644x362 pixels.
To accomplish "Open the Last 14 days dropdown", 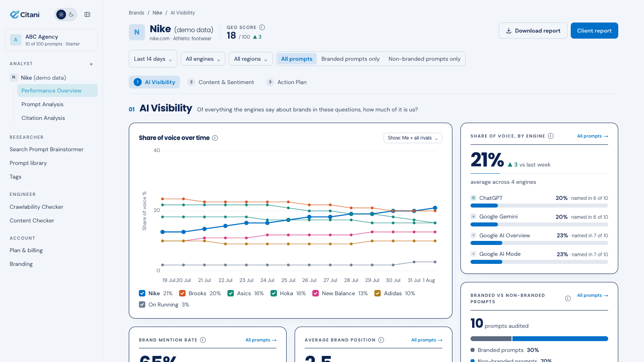I will tap(153, 59).
